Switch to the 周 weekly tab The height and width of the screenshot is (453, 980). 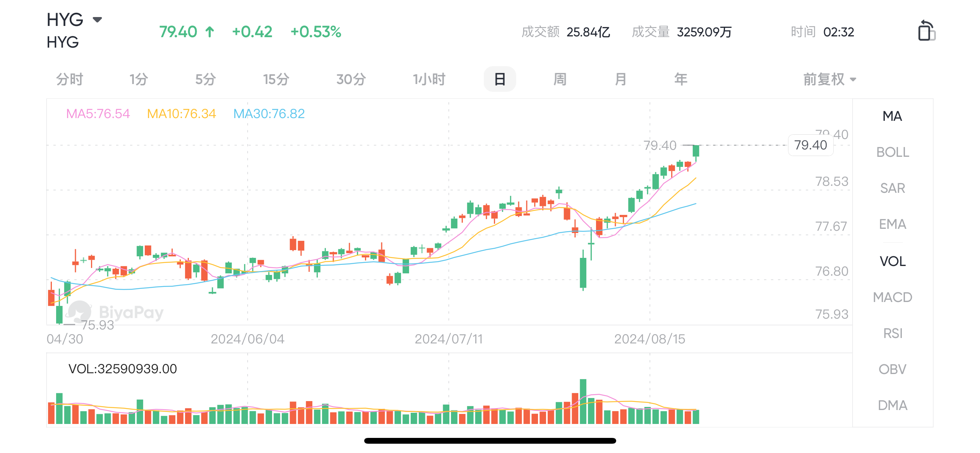click(x=560, y=79)
